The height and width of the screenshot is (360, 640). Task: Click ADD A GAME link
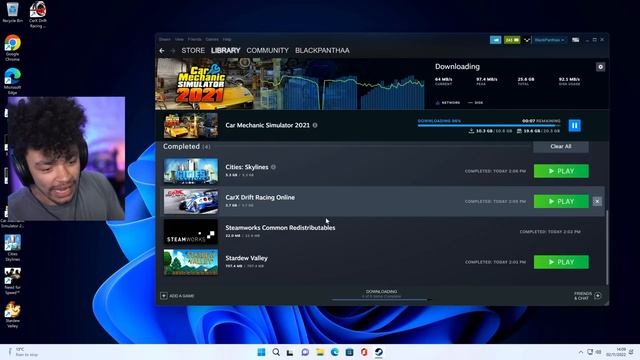182,296
